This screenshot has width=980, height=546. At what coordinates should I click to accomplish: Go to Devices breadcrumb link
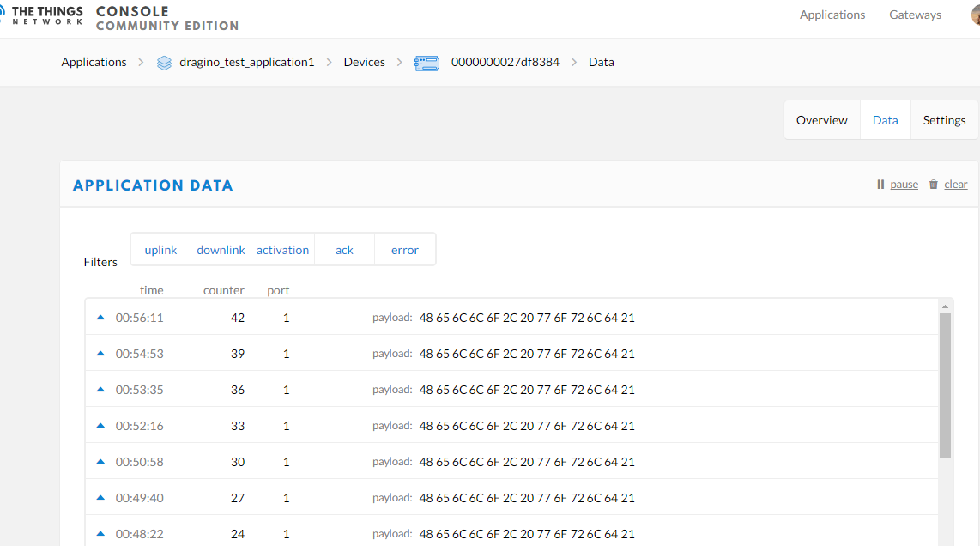click(365, 62)
